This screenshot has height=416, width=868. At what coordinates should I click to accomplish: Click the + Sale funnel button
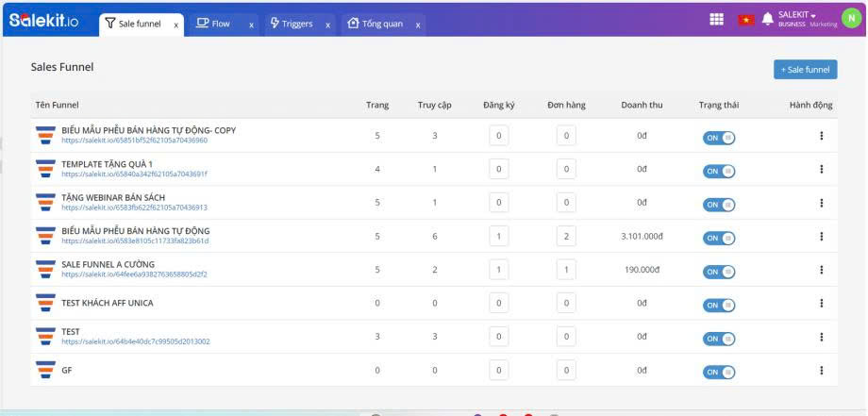coord(805,69)
